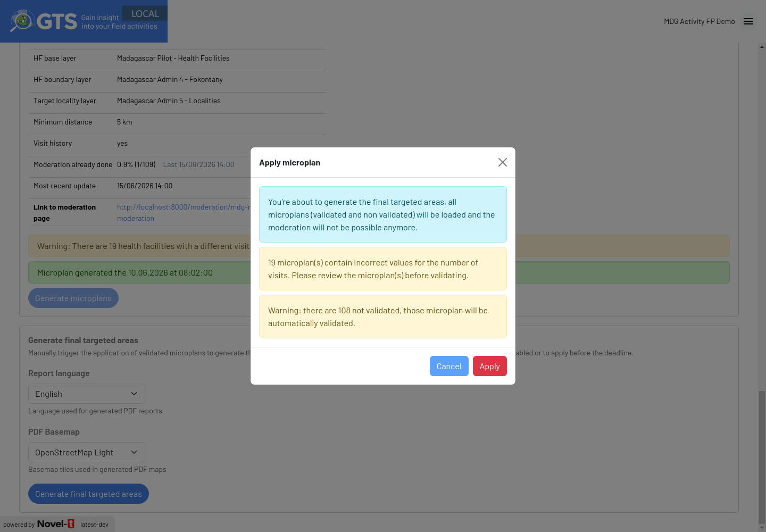Click the HF base layer label
766x532 pixels.
(x=55, y=58)
